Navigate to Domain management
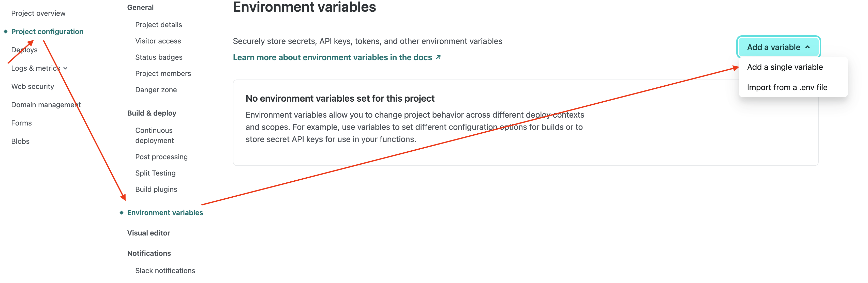 point(46,105)
